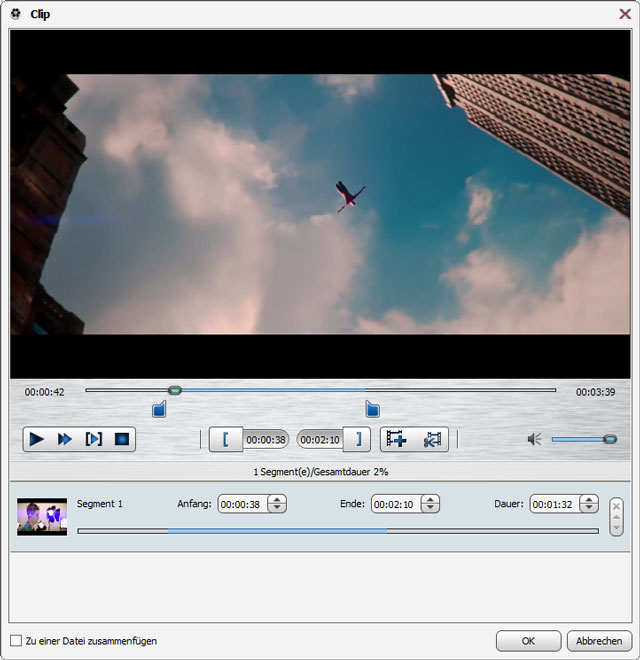Enable Zu einer Datei zusammenfügen checkbox

coord(16,641)
